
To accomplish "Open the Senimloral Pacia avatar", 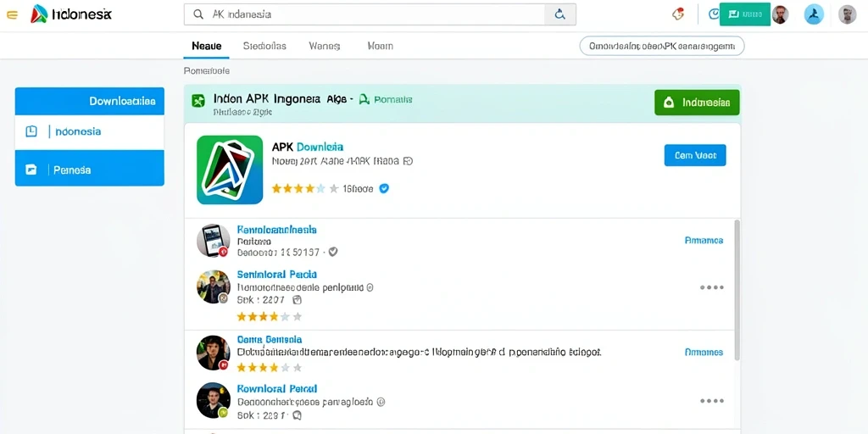I will click(x=214, y=287).
